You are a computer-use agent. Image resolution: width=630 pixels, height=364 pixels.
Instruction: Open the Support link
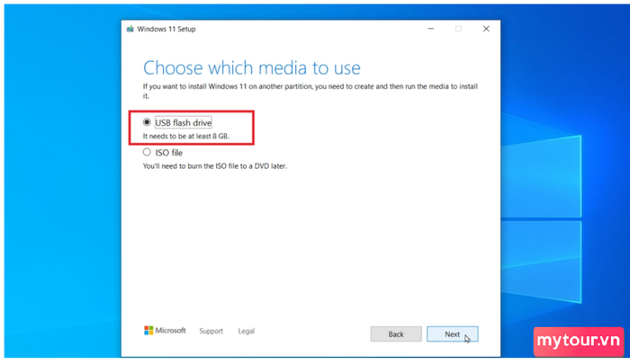211,331
